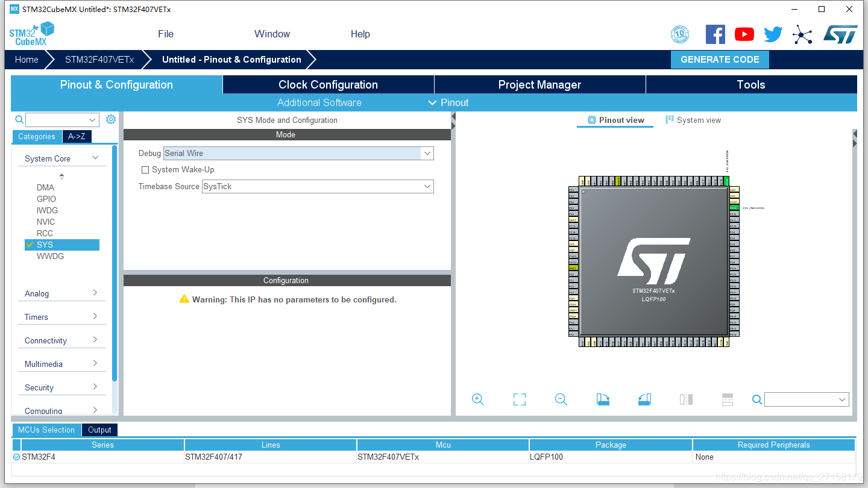
Task: Click the pin search magnifier icon
Action: point(757,399)
